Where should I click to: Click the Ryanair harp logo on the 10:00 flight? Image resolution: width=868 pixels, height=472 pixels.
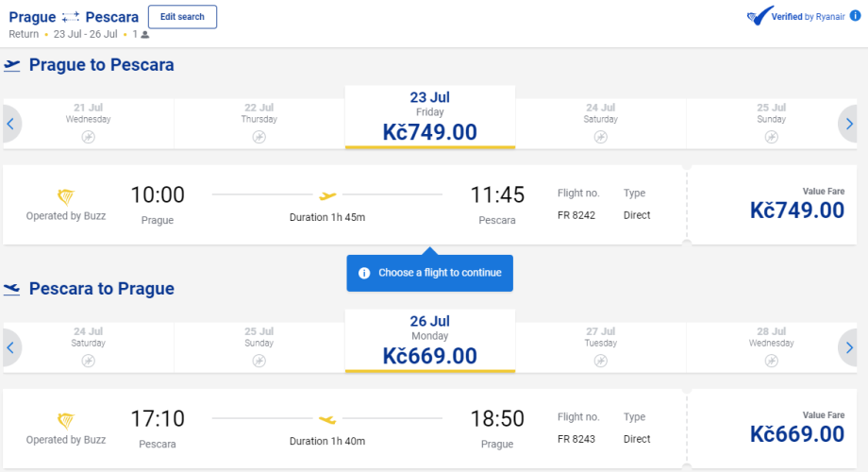coord(66,196)
